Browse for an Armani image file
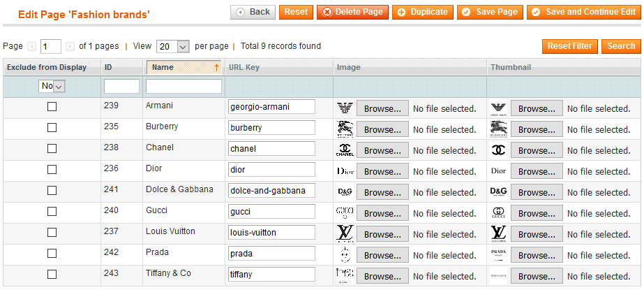This screenshot has height=290, width=644. tap(382, 108)
